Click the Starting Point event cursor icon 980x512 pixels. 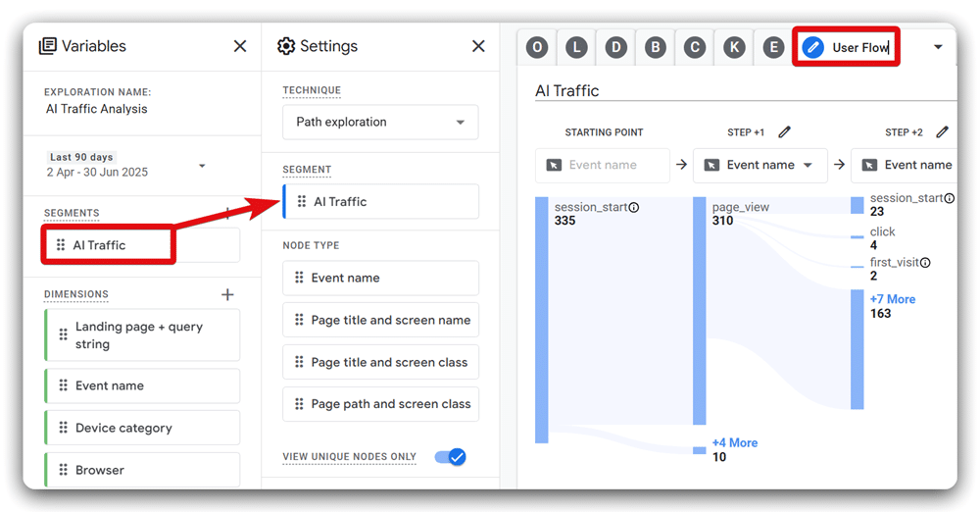point(554,165)
